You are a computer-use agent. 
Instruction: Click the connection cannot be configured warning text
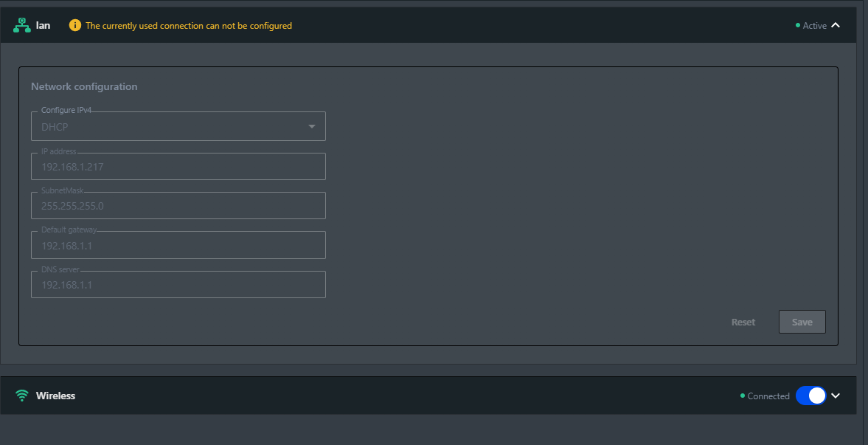pyautogui.click(x=189, y=26)
